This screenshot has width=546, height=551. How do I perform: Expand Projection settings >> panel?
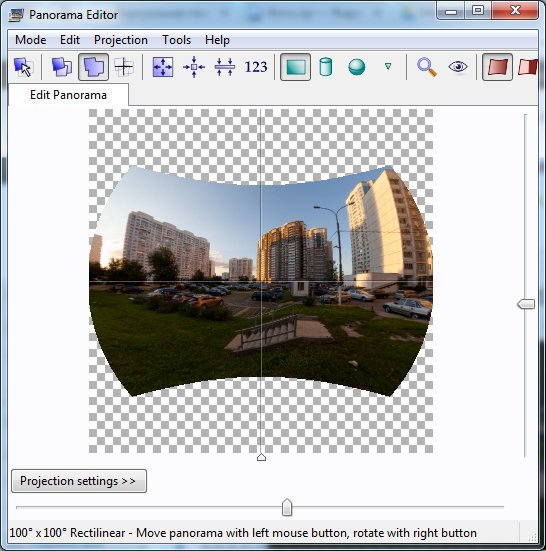(79, 481)
